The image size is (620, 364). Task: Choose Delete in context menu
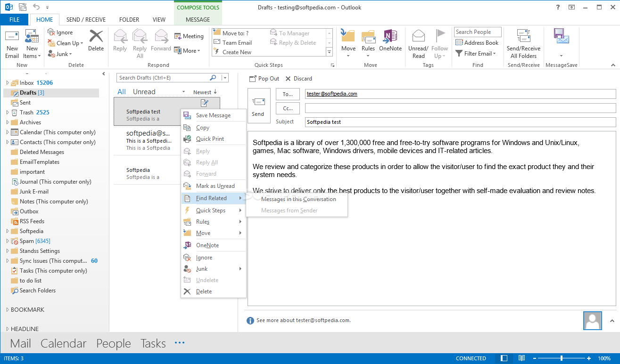(x=214, y=291)
